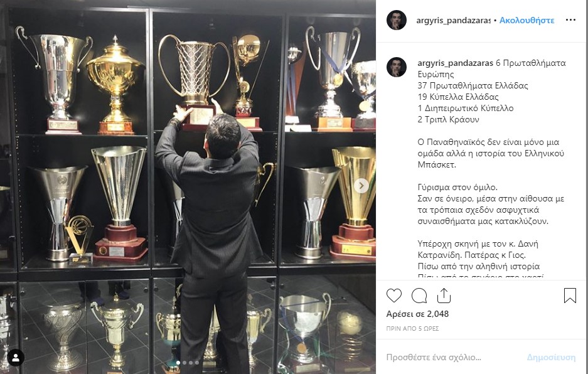Viewport: 588px width, 374px height.
Task: Click the profile avatar in post header
Action: tap(397, 20)
